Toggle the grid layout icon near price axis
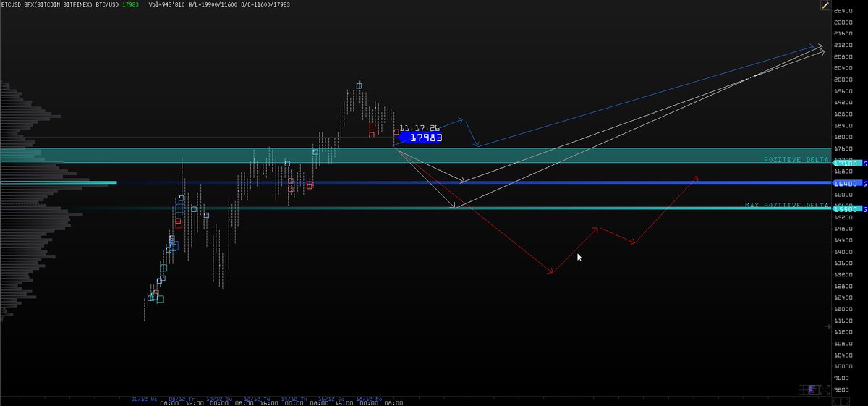Screen dimensions: 868x406 coord(804,390)
